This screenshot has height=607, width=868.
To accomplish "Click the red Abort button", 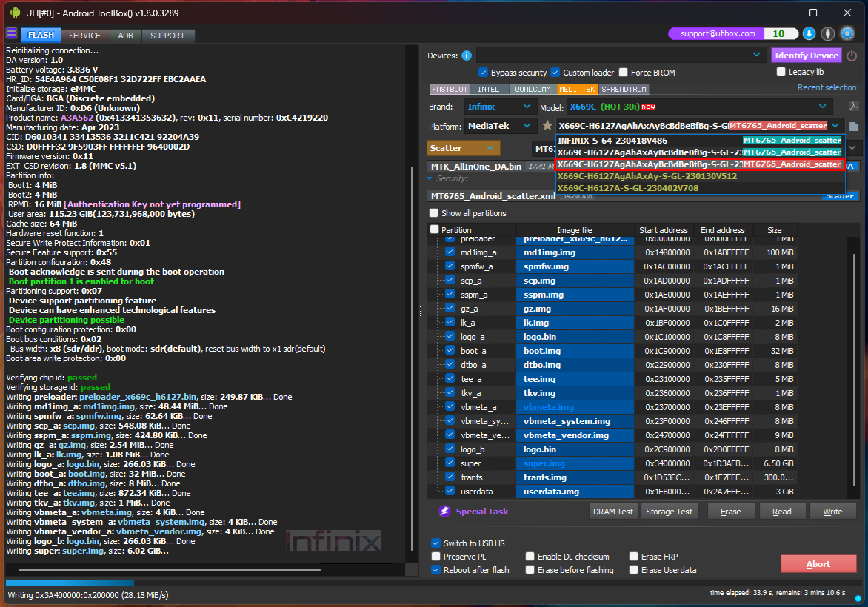I will [x=818, y=564].
